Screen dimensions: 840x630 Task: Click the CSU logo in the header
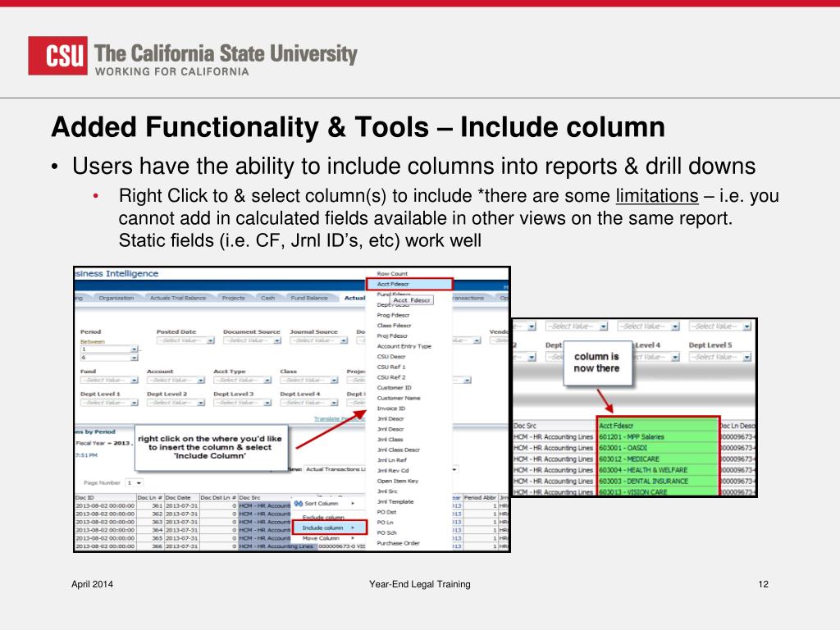(x=58, y=56)
